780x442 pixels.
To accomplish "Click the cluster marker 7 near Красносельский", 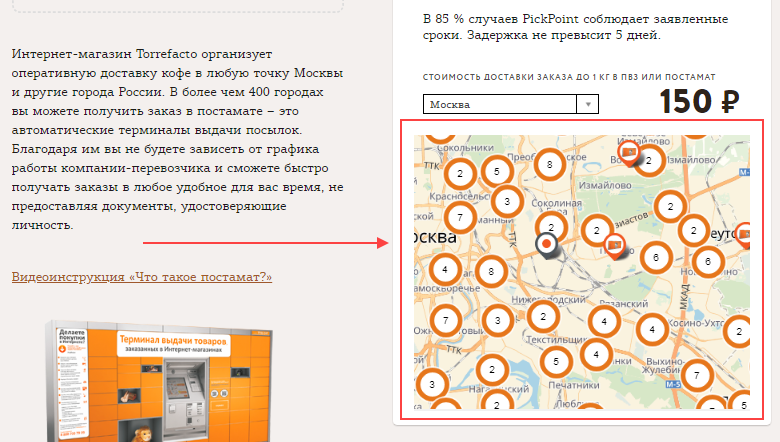I will [x=459, y=216].
